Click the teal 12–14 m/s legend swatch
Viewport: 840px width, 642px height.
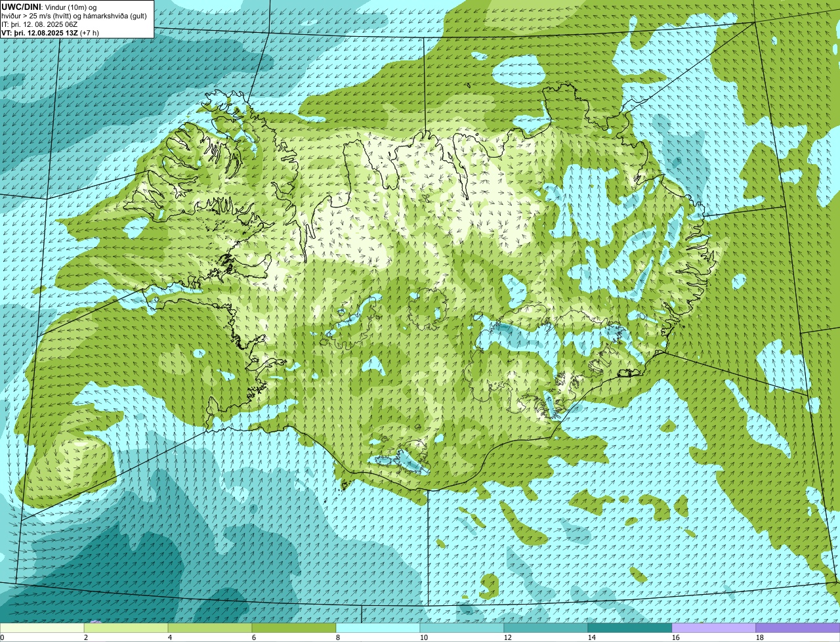pyautogui.click(x=546, y=628)
